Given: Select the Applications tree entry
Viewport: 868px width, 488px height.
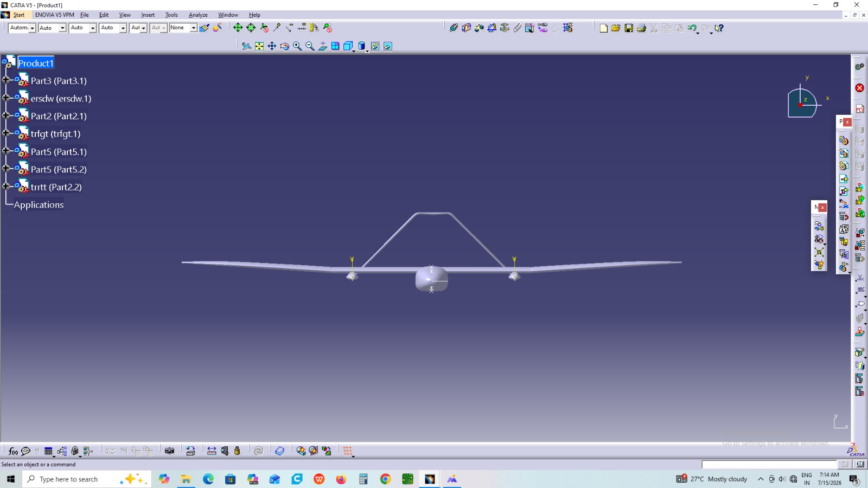Looking at the screenshot, I should pyautogui.click(x=39, y=205).
